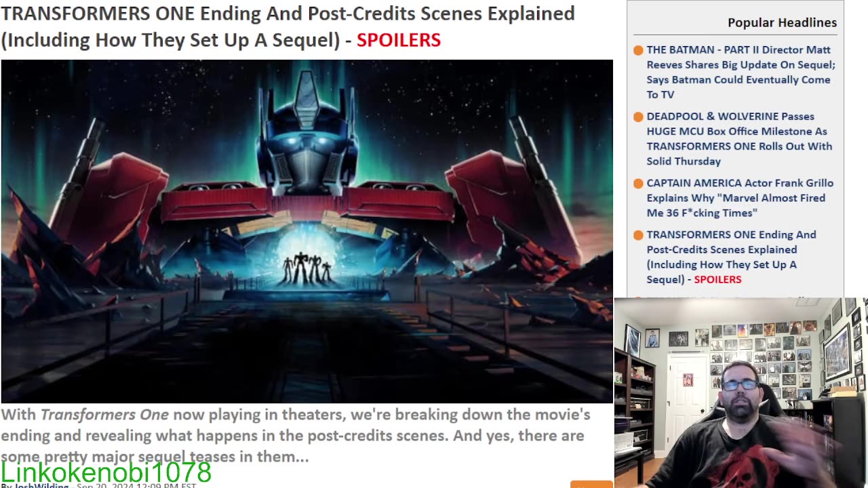Click the italic Transformers One text in intro
Viewport: 868px width, 488px height.
(x=104, y=414)
